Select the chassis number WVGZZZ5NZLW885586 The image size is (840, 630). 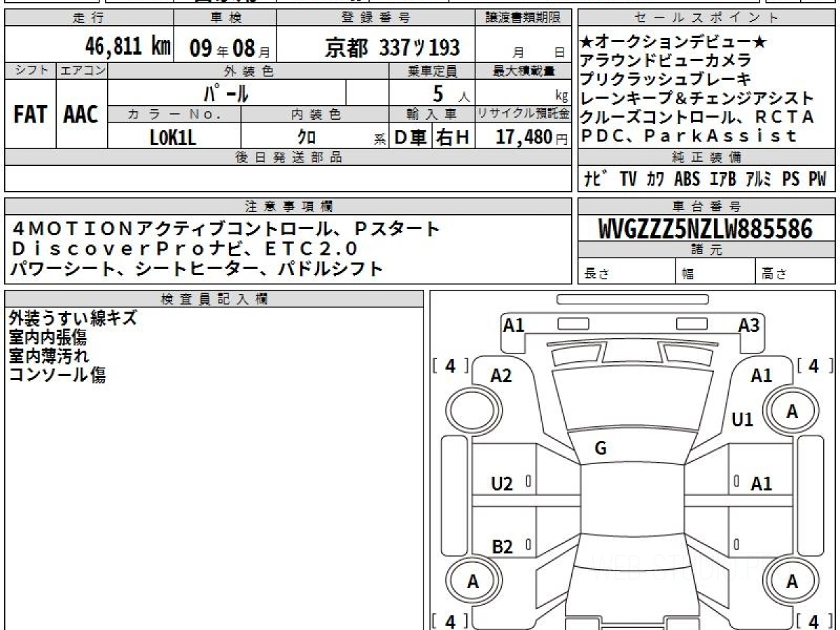[x=706, y=229]
